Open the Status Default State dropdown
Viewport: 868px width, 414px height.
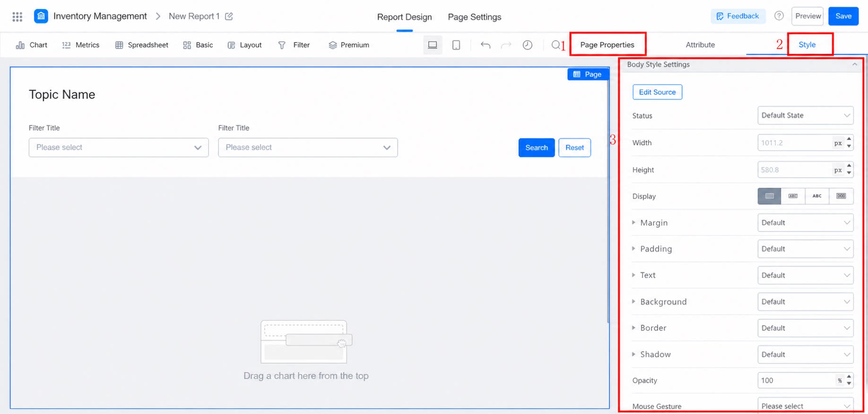click(x=806, y=115)
